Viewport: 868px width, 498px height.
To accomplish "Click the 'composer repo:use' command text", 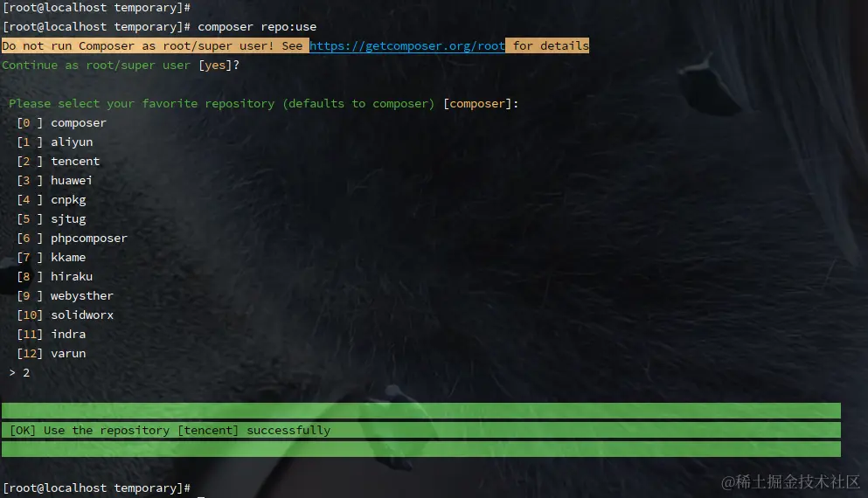I will coord(257,26).
